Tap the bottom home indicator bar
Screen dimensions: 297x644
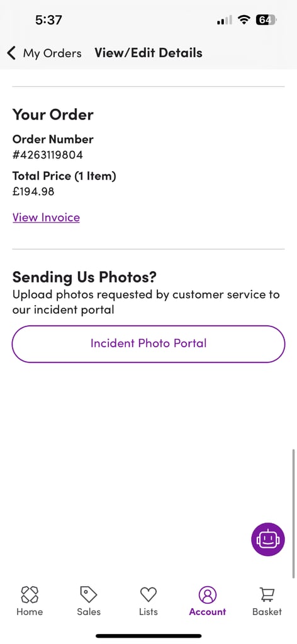pos(148,636)
